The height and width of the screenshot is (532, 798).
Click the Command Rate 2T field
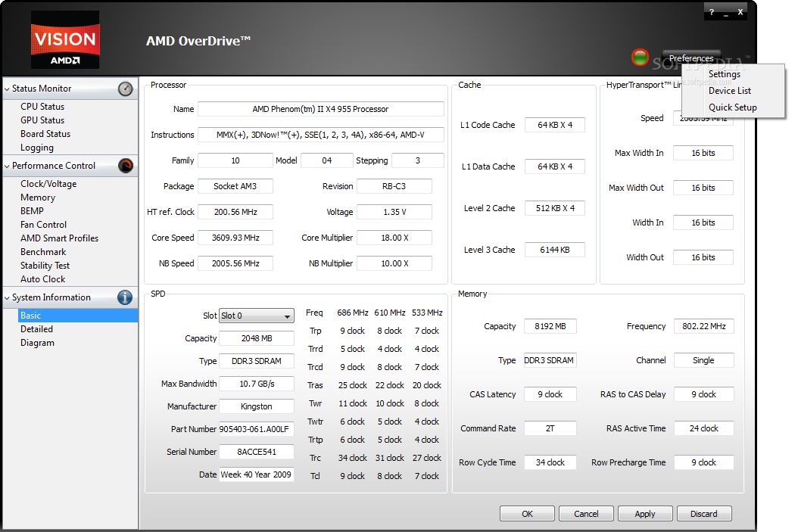click(x=550, y=428)
